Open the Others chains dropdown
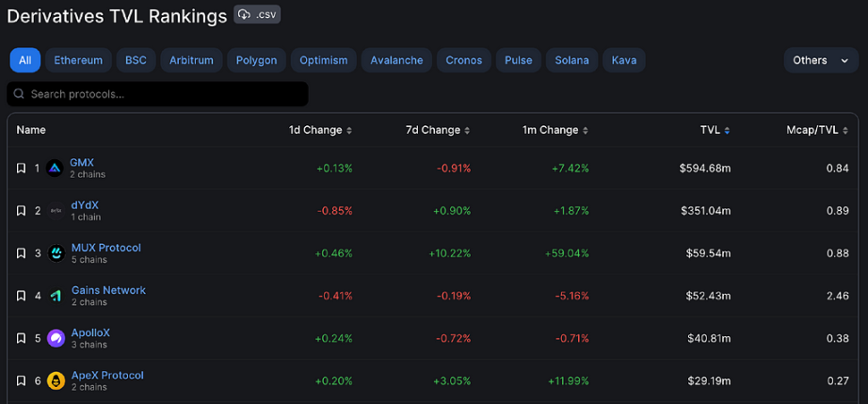The width and height of the screenshot is (868, 404). pyautogui.click(x=820, y=60)
